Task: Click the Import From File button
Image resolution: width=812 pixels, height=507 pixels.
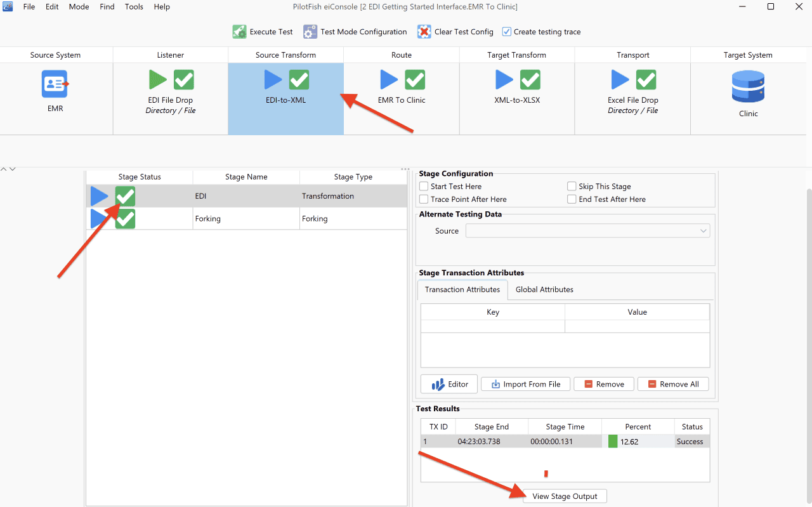Action: tap(525, 384)
